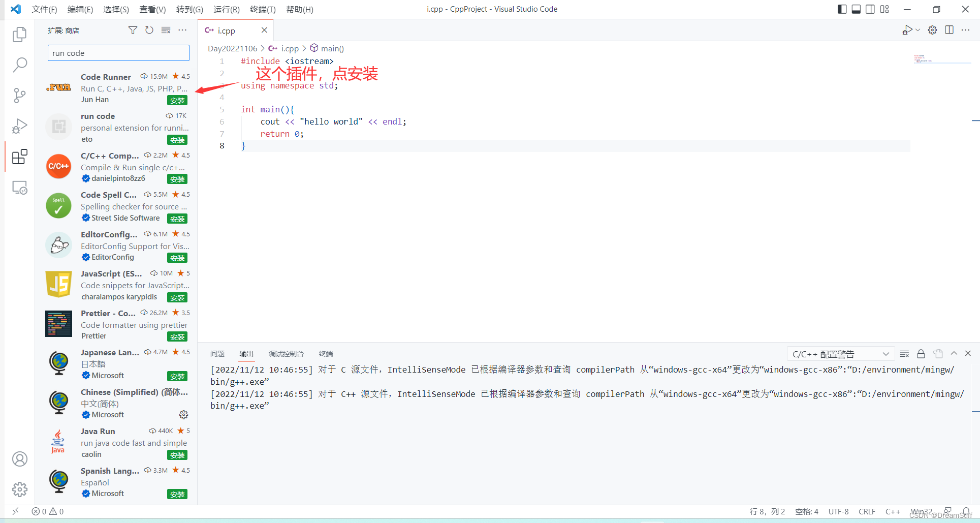Open the 终端(T) menu
Image resolution: width=980 pixels, height=523 pixels.
click(263, 9)
